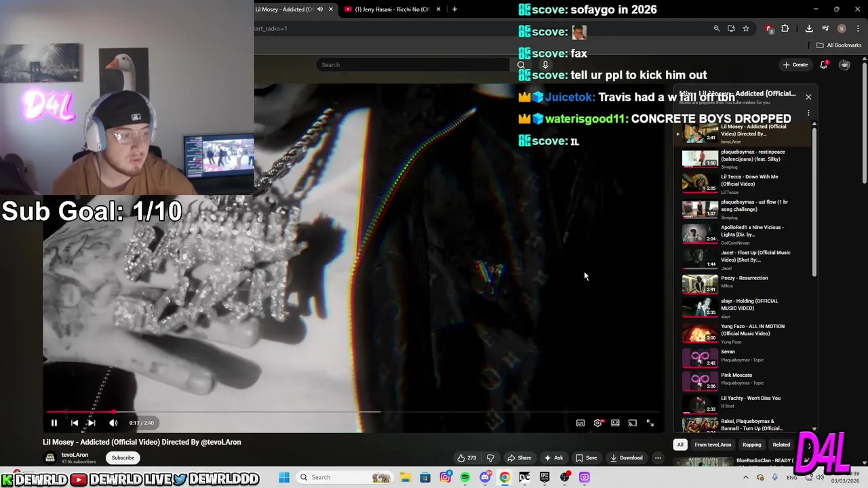Click the Windows taskbar search box
868x488 pixels.
(346, 477)
